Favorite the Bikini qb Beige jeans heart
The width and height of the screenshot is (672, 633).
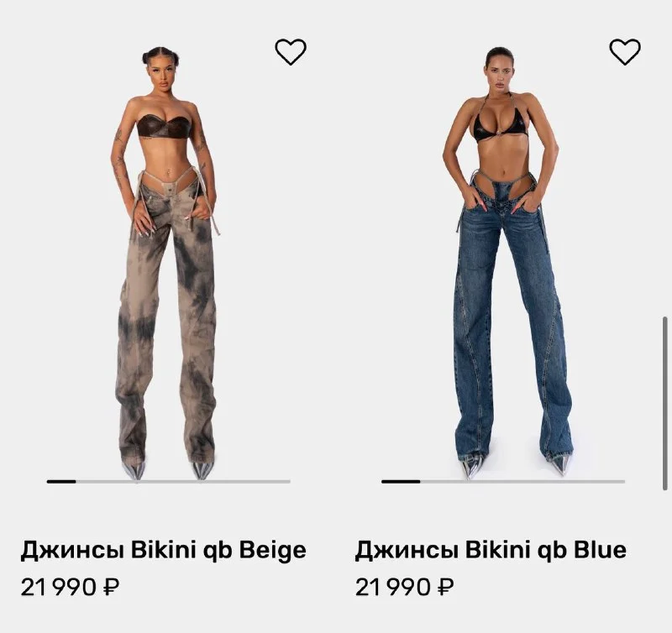pyautogui.click(x=291, y=52)
